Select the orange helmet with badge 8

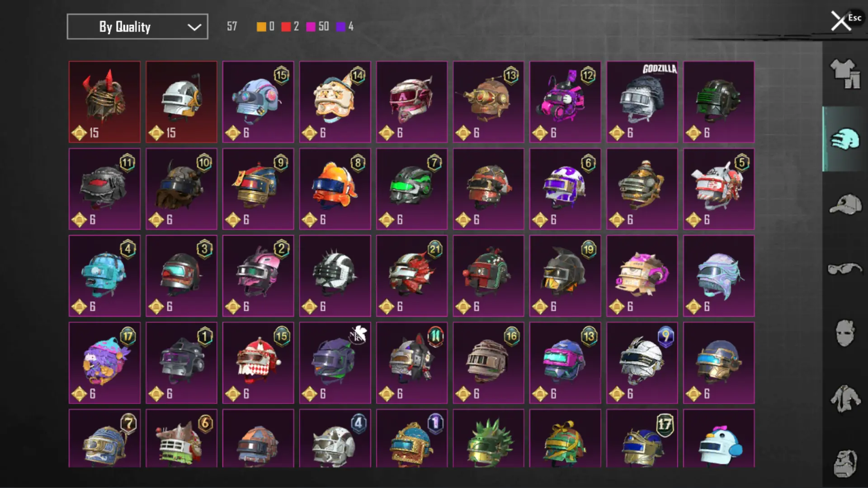click(x=335, y=189)
